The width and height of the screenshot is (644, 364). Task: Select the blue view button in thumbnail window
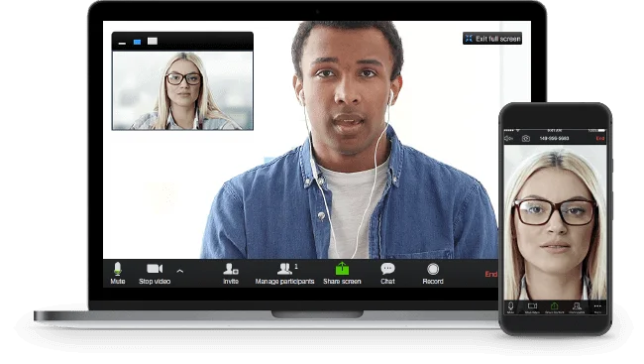(137, 42)
